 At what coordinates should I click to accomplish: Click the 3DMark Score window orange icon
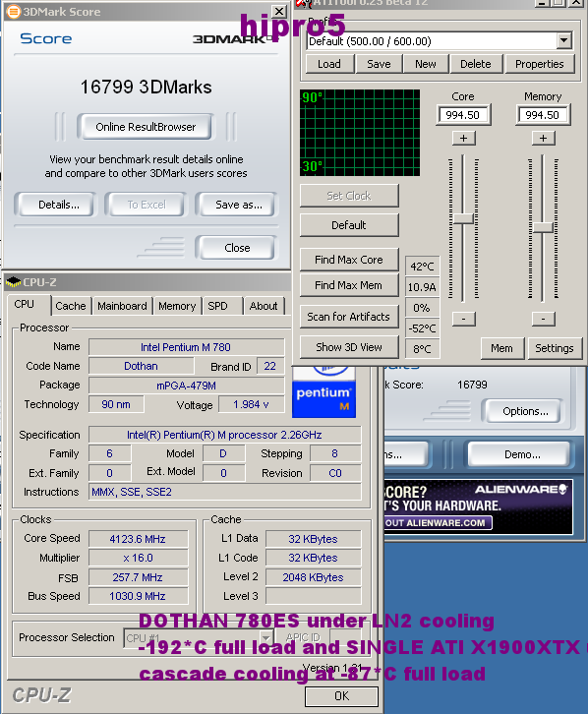click(x=14, y=12)
